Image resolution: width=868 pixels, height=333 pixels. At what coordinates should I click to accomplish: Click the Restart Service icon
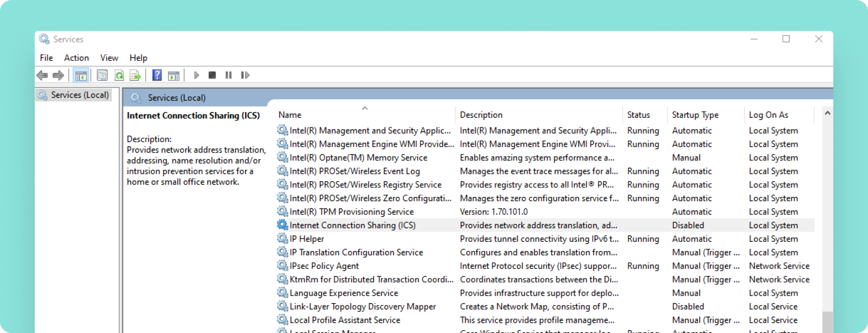pos(245,75)
